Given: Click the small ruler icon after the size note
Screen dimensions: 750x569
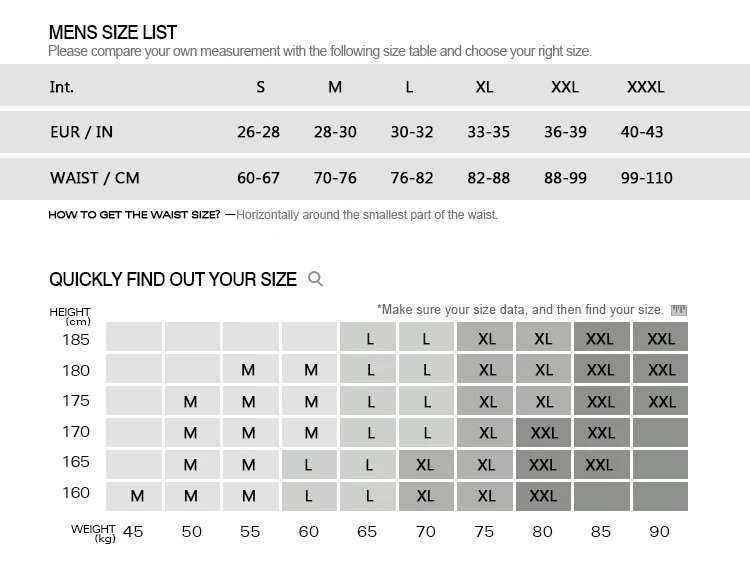Looking at the screenshot, I should (680, 310).
